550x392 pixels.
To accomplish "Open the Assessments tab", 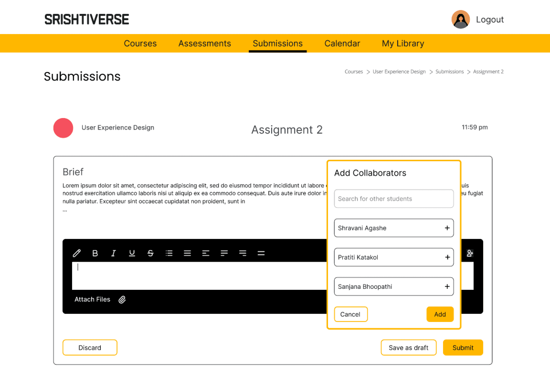I will [204, 43].
